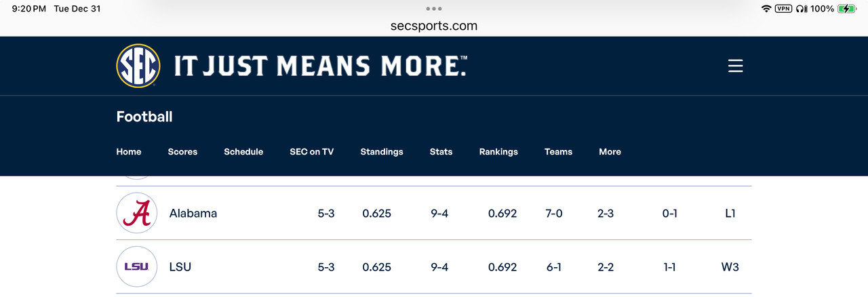
Task: Tap the secsports.com address bar
Action: click(434, 26)
